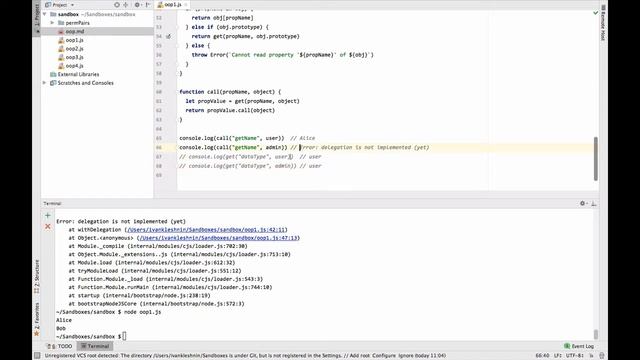640x360 pixels.
Task: Collapse the sandbox root folder arrow
Action: pos(44,14)
